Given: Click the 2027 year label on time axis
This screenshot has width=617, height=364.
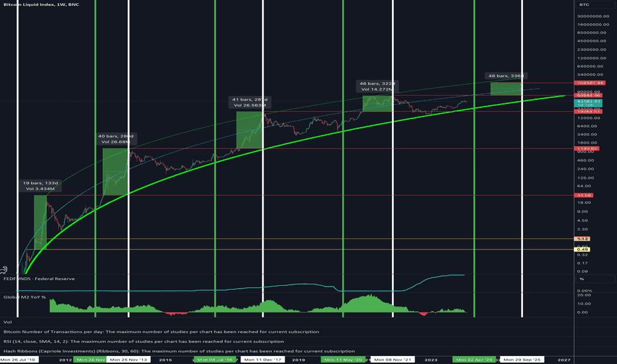Looking at the screenshot, I should pyautogui.click(x=564, y=359).
